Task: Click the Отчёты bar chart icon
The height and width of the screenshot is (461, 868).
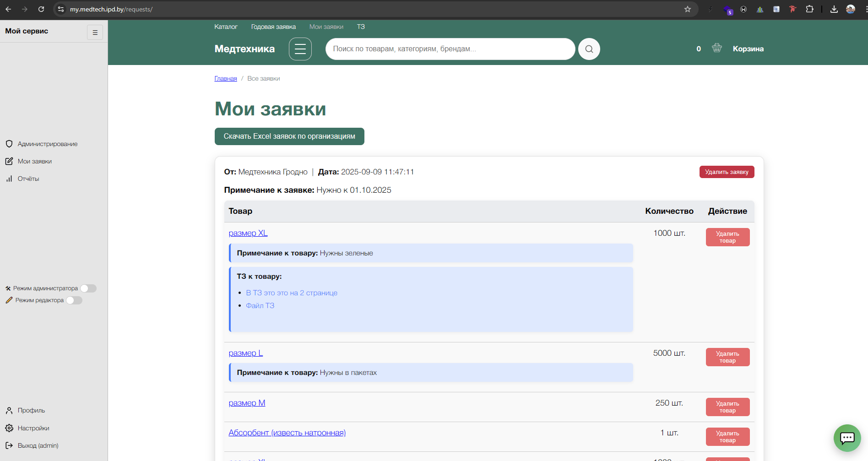Action: (x=9, y=179)
